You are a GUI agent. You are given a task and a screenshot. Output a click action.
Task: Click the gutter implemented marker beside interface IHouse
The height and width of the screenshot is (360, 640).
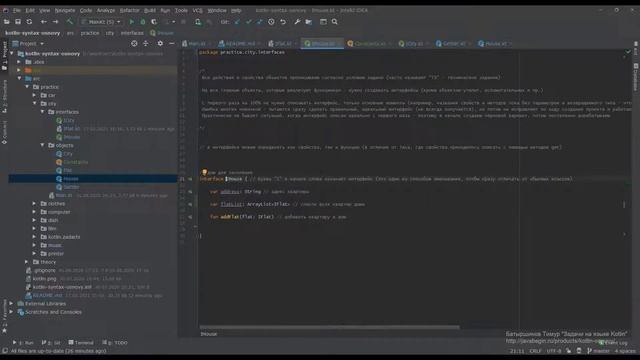coord(190,179)
